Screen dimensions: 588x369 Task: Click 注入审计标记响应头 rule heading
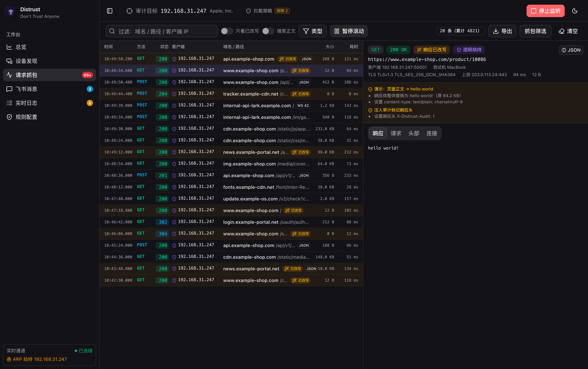pos(393,110)
